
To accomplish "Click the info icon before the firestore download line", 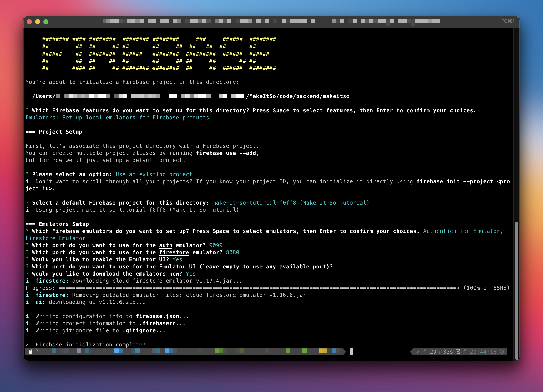I will [27, 281].
